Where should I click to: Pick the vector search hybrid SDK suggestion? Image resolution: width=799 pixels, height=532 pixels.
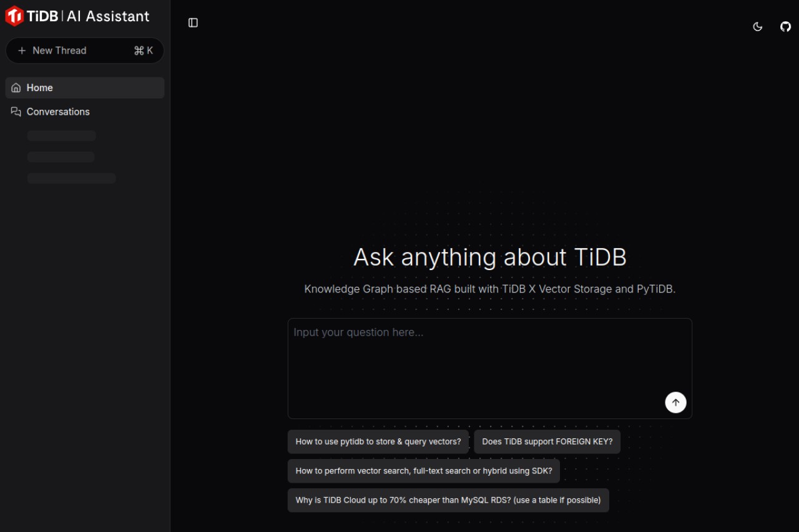tap(424, 471)
